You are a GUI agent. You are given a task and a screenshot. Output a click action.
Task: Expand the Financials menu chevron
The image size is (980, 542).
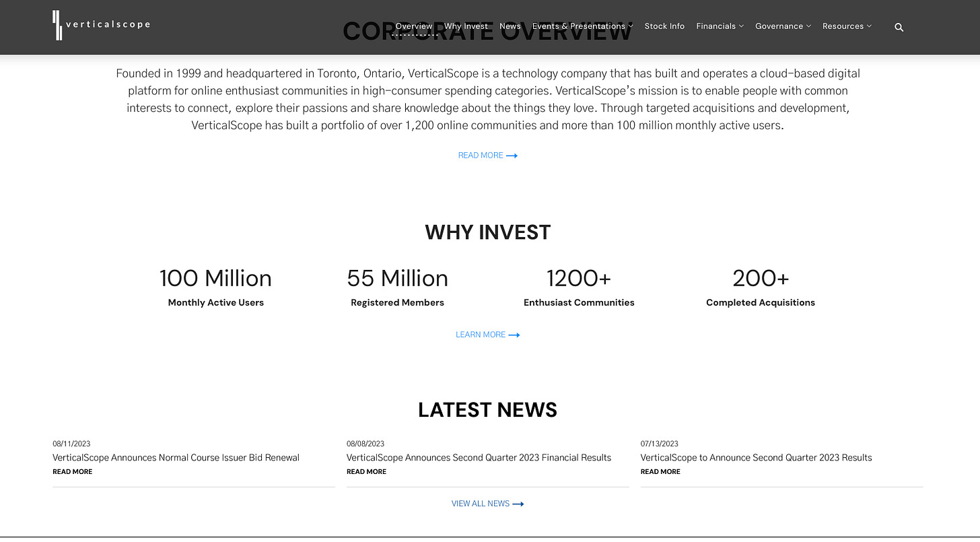(x=741, y=26)
